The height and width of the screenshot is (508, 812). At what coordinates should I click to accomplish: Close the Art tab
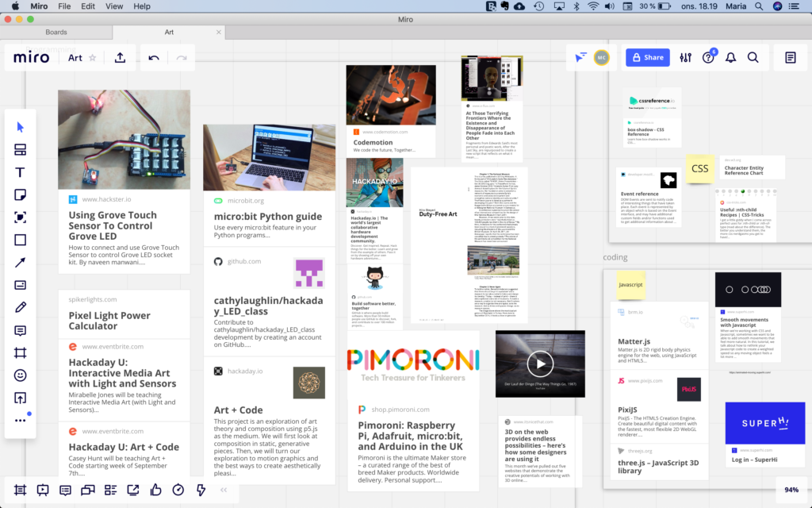pyautogui.click(x=219, y=32)
